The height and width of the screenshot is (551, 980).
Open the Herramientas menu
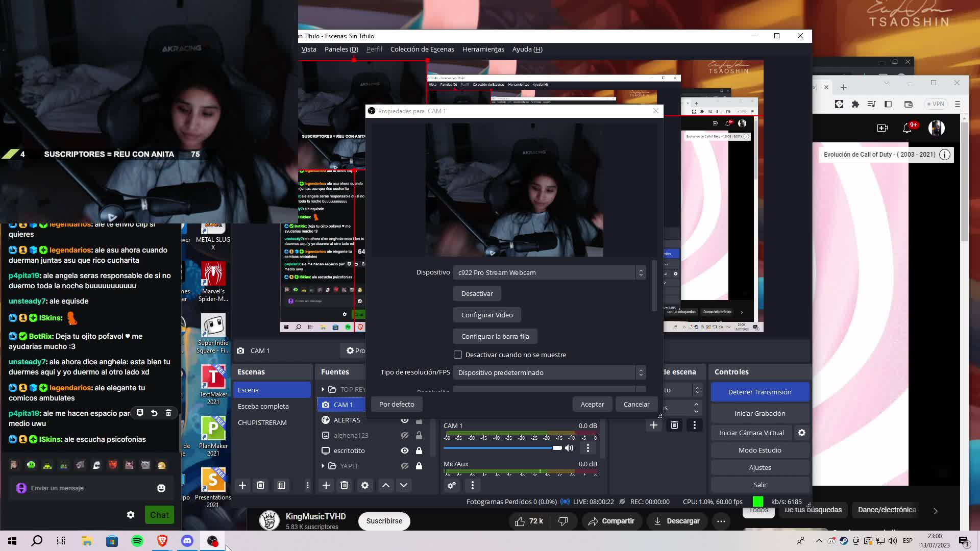pyautogui.click(x=483, y=49)
